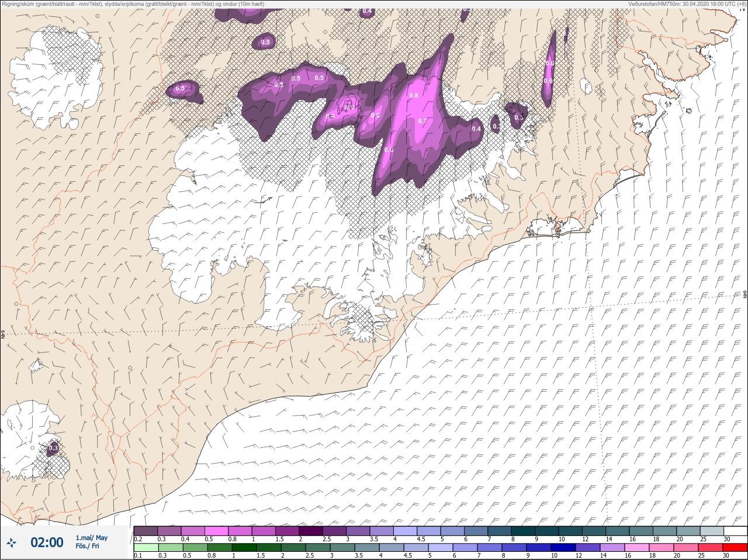Screen dimensions: 748x560
Task: Pick the dark green lower swatch between 1 and 1.5
Action: pyautogui.click(x=244, y=548)
